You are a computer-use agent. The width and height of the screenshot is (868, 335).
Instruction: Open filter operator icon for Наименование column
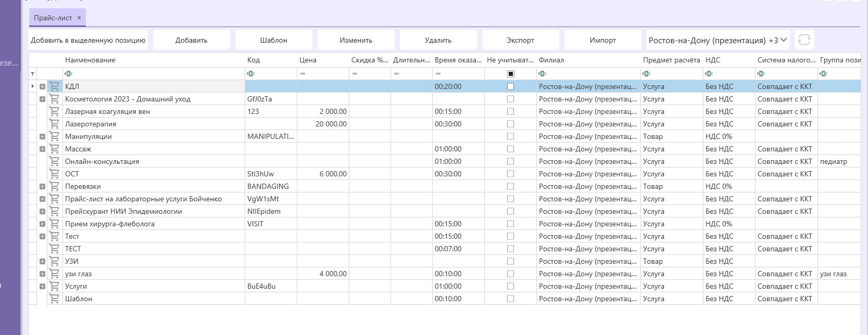pos(68,74)
